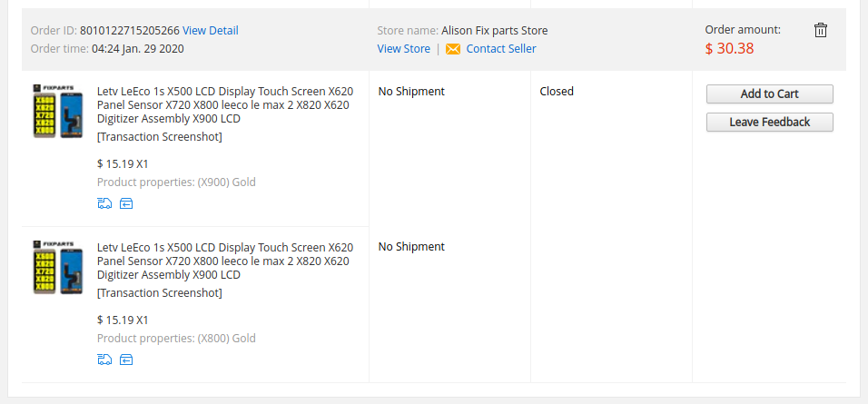868x404 pixels.
Task: Click the return box icon under the X900 Gold item
Action: (x=126, y=203)
